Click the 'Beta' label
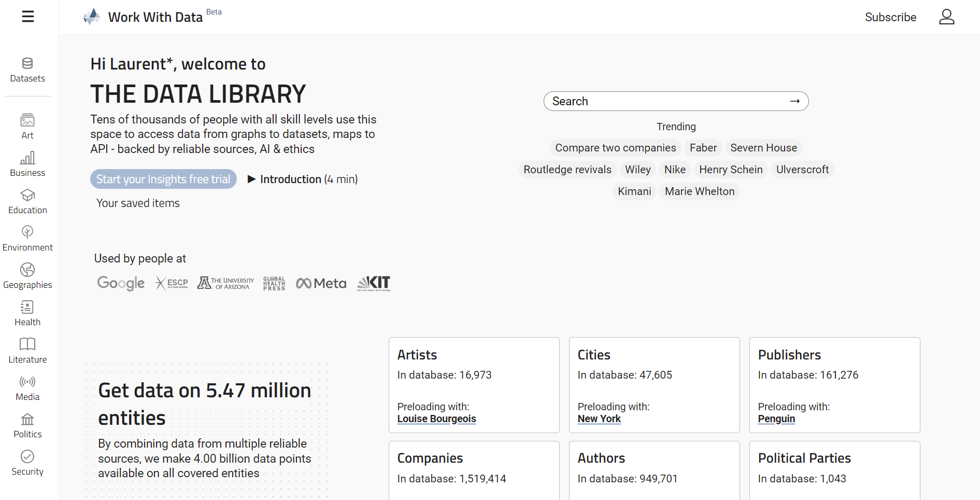980x500 pixels. click(x=214, y=12)
